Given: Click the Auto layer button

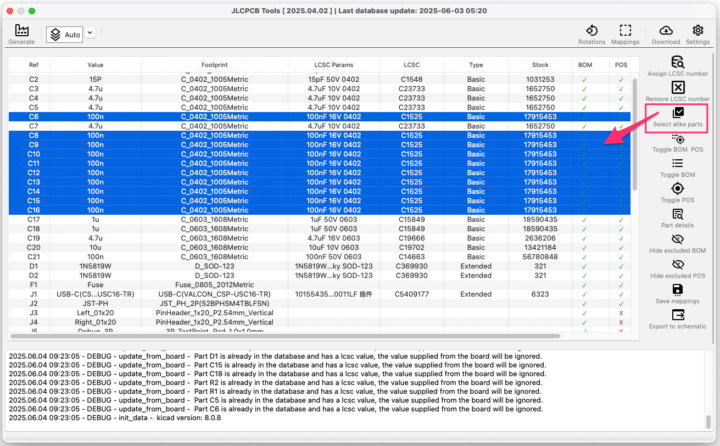Looking at the screenshot, I should [x=64, y=33].
